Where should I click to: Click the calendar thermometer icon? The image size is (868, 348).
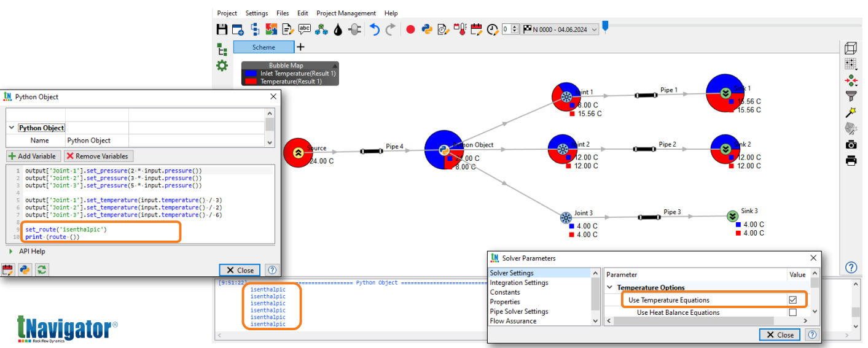tap(460, 29)
